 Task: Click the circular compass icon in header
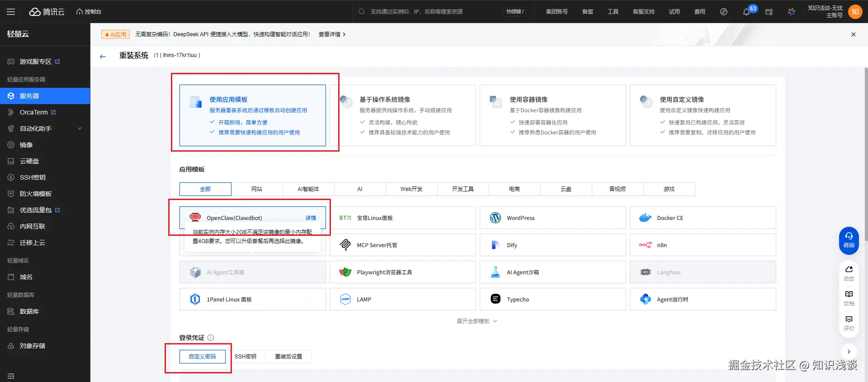(x=724, y=12)
